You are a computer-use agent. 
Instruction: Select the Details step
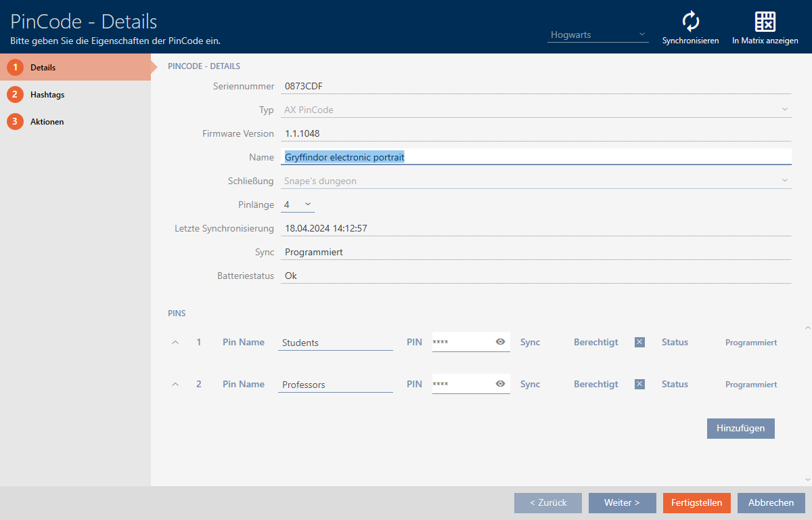43,68
